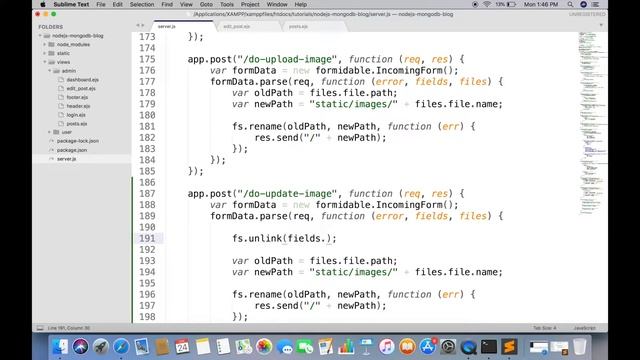The width and height of the screenshot is (640, 360).
Task: Open the Trash in the dock
Action: 580,347
